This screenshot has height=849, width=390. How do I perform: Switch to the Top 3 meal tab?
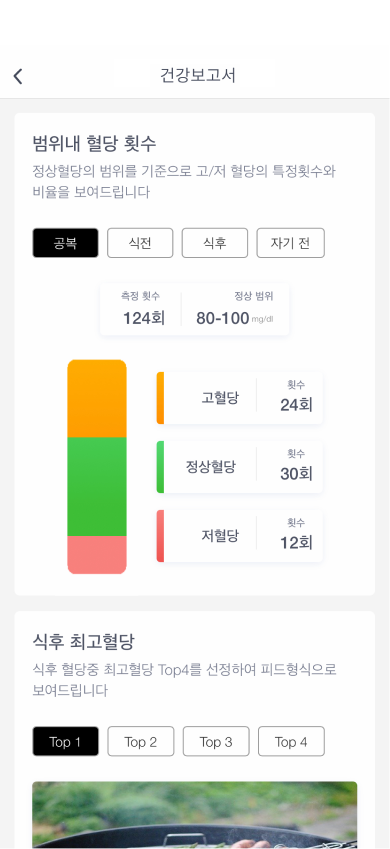[216, 741]
